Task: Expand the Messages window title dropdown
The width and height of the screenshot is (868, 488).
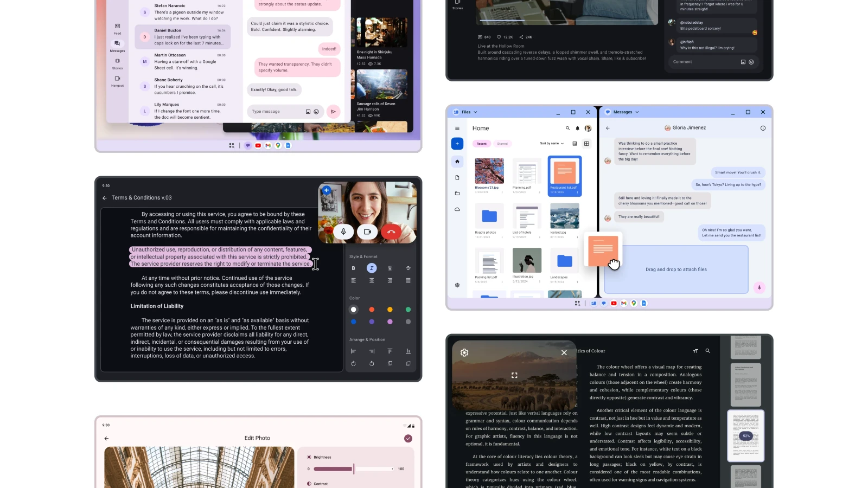Action: 637,112
